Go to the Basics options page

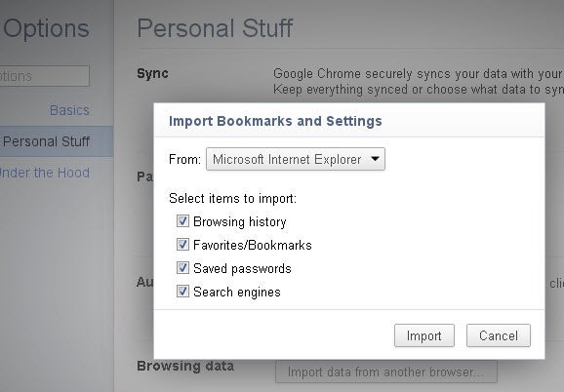69,110
